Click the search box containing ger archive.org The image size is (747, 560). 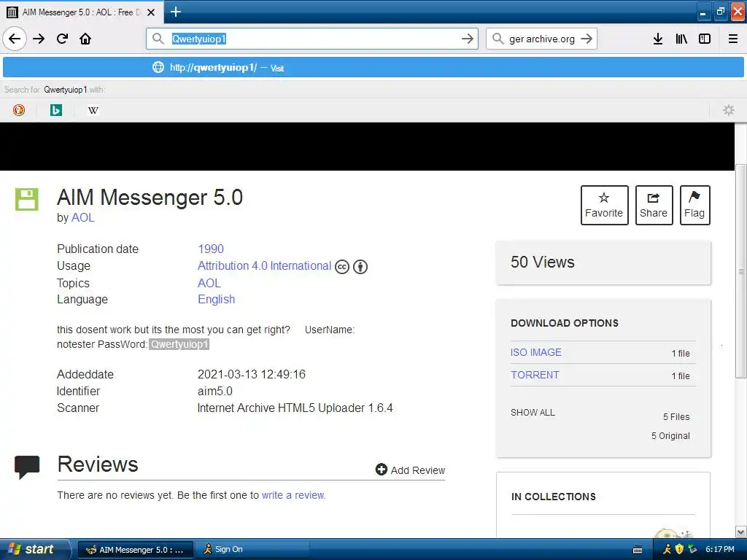tap(542, 39)
